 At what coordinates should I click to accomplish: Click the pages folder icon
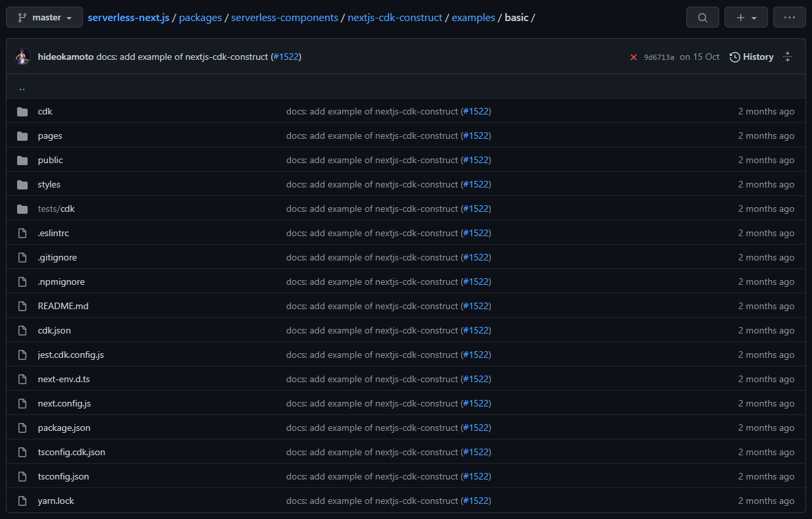(22, 136)
